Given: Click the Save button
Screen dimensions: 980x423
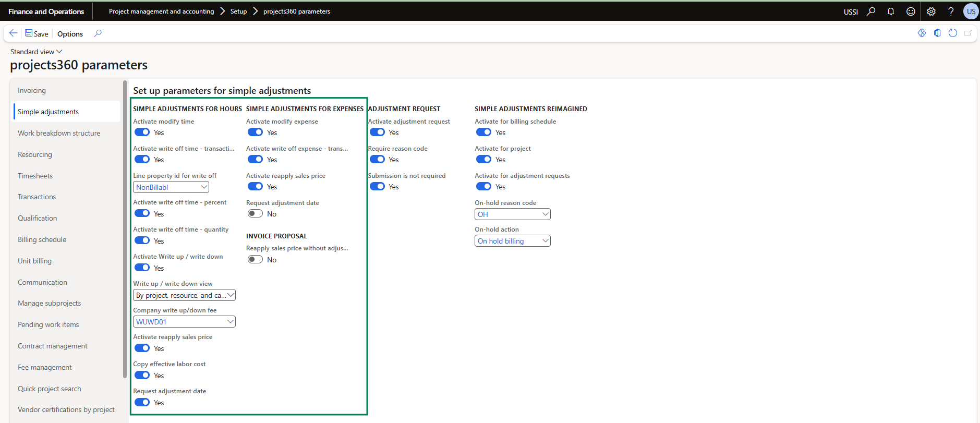Looking at the screenshot, I should pyautogui.click(x=37, y=34).
